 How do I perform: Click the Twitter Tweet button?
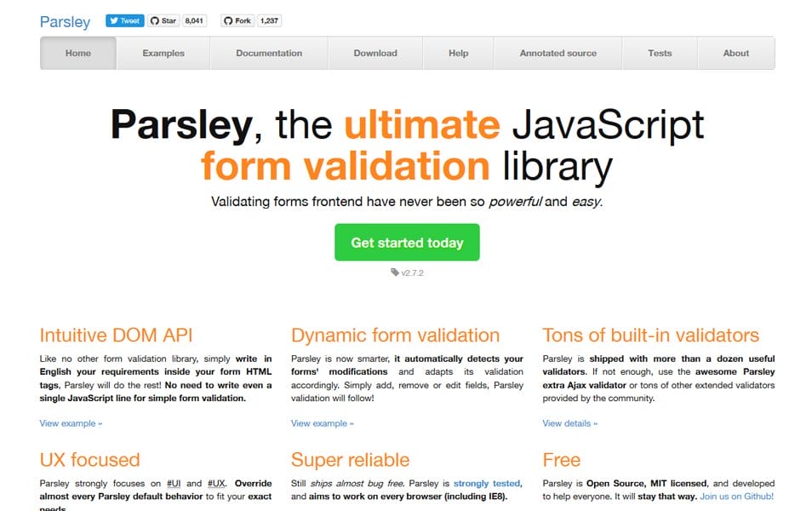[124, 20]
